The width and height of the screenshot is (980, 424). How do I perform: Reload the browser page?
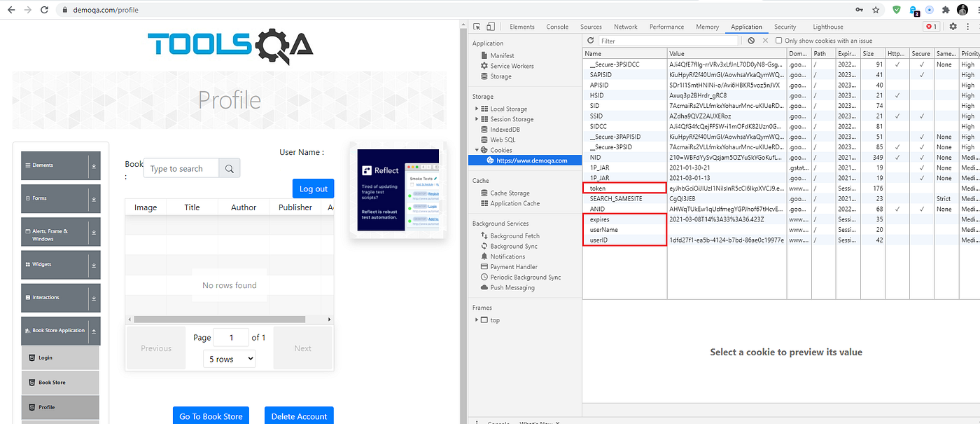point(44,10)
